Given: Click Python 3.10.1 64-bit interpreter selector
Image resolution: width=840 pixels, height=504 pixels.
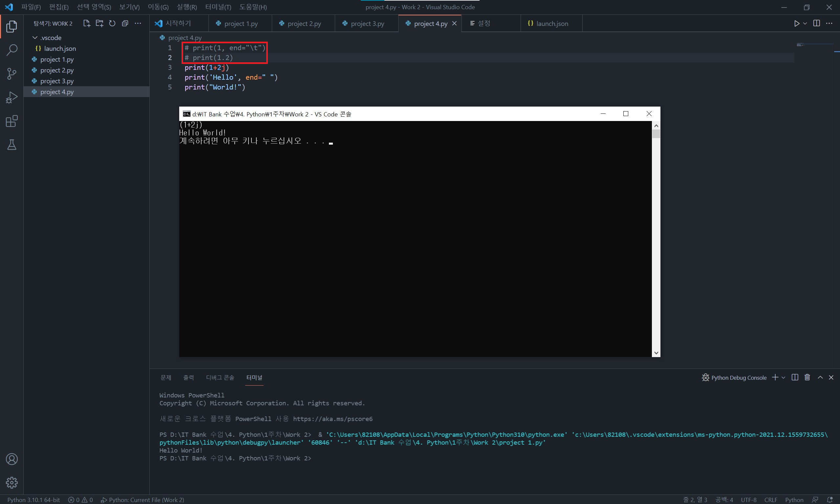Looking at the screenshot, I should (x=34, y=500).
